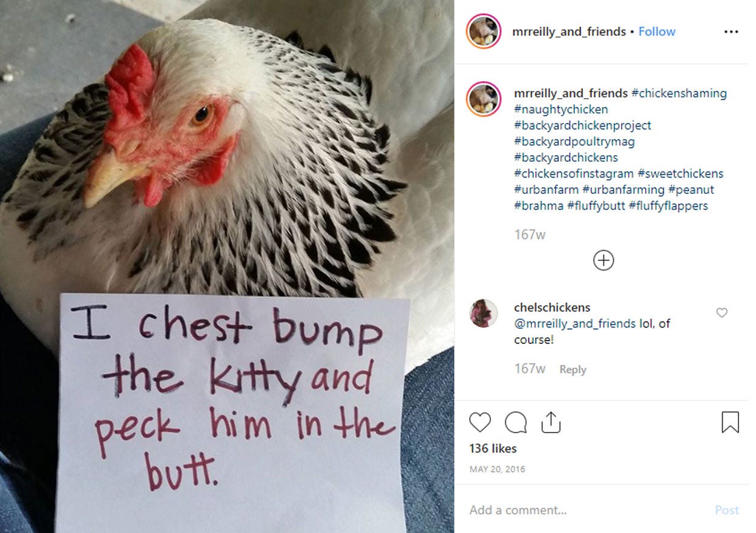Open the #fluffybutt hashtag

click(x=596, y=206)
